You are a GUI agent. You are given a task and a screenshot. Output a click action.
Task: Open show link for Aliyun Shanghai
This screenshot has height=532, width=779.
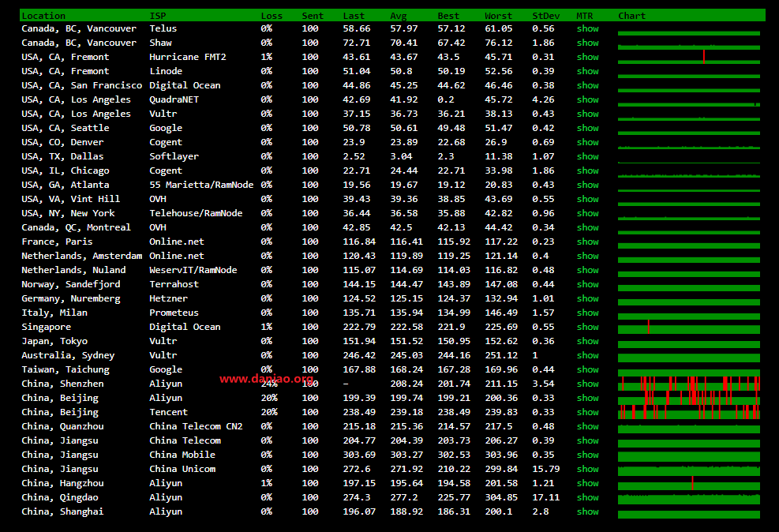pos(587,511)
